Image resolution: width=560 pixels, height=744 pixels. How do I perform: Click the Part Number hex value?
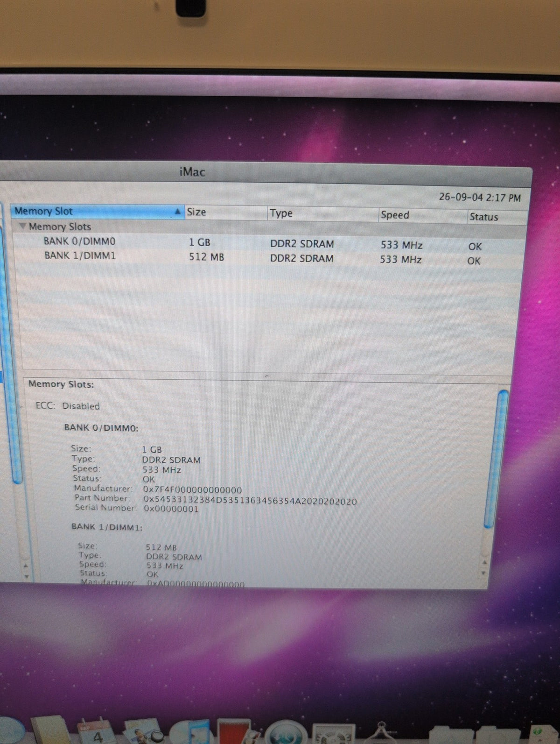(x=250, y=501)
